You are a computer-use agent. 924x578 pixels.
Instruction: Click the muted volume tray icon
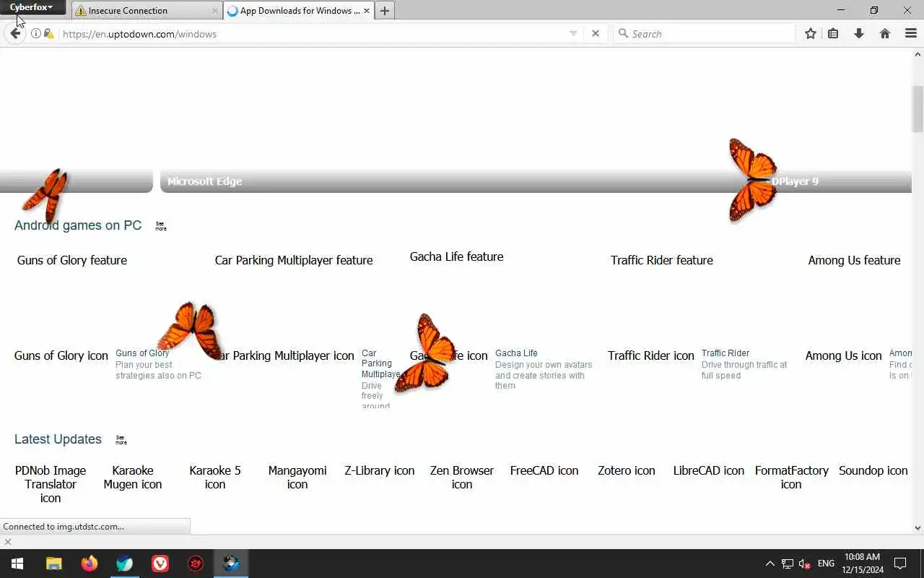(x=805, y=564)
